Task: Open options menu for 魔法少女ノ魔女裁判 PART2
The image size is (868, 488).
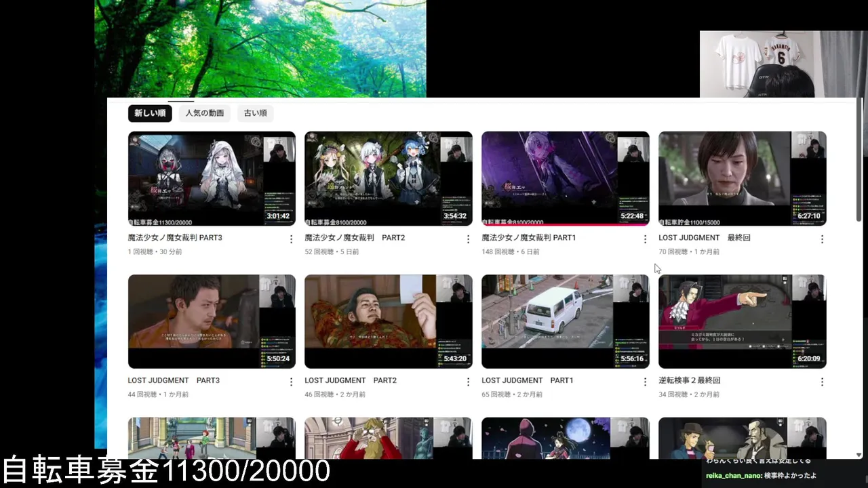Action: pos(468,239)
